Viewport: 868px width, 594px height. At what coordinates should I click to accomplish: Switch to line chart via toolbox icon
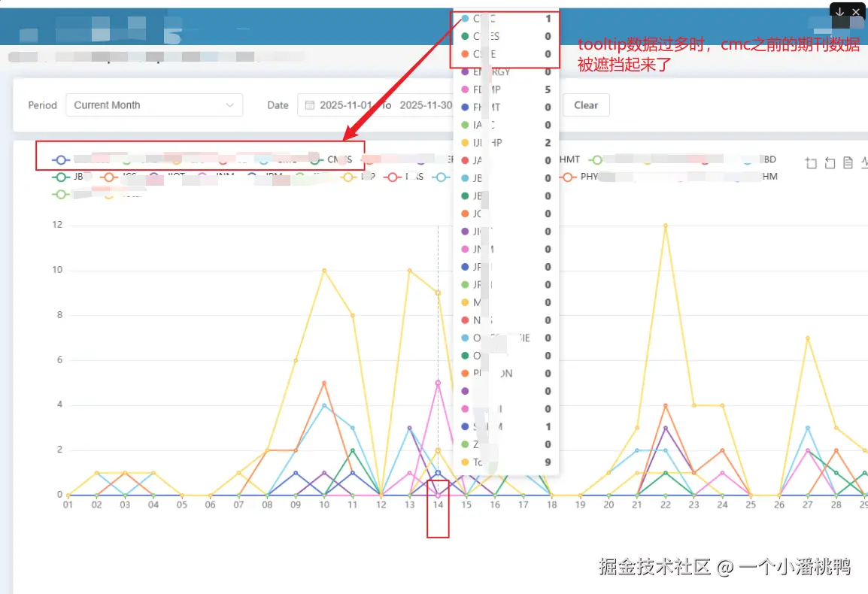click(865, 162)
